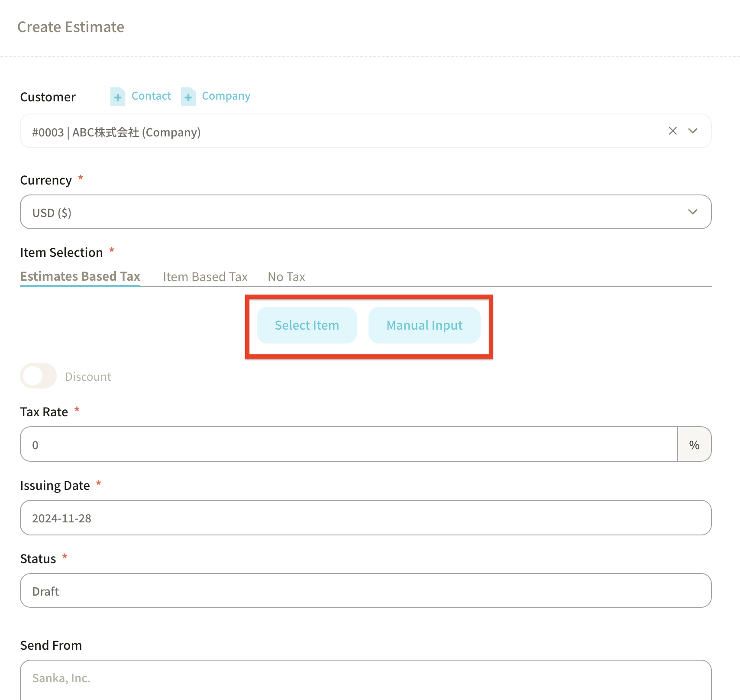740x700 pixels.
Task: Click the add Company plus icon
Action: [x=188, y=97]
